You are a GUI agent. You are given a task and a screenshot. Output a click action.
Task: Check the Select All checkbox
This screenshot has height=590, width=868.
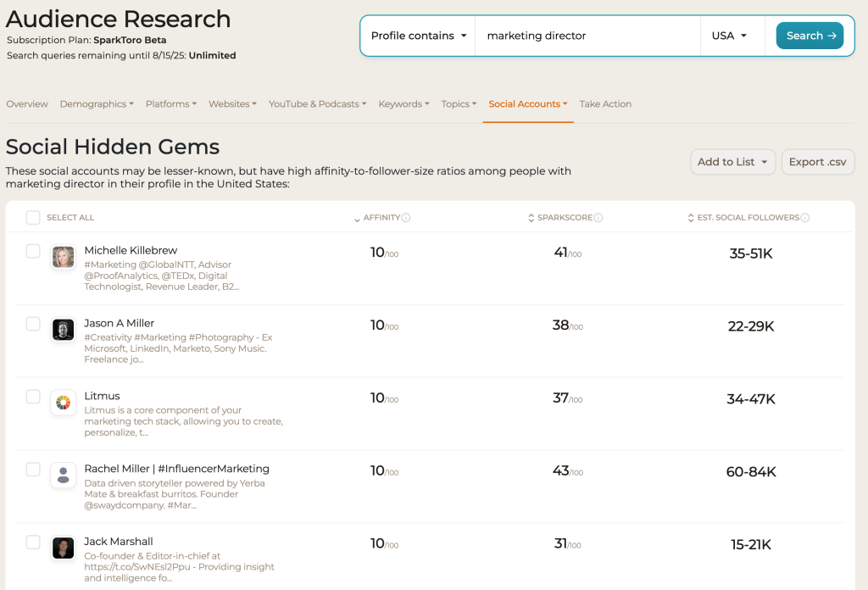tap(33, 218)
